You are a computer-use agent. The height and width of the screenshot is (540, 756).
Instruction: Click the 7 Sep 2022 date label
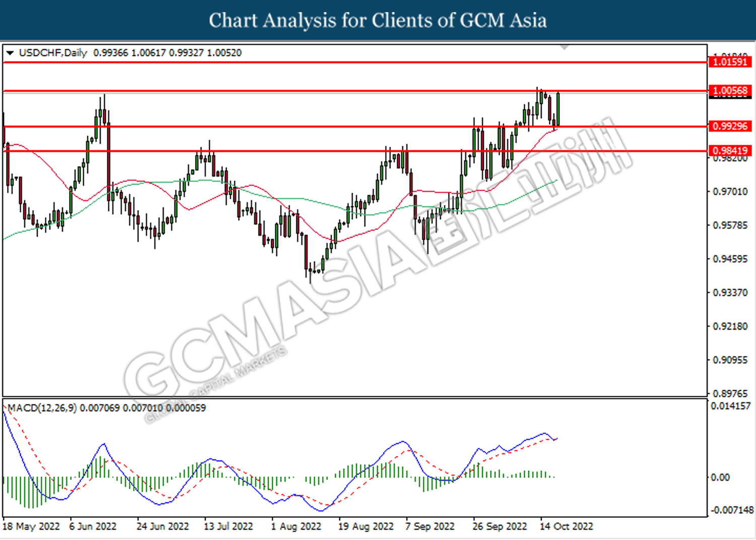(x=430, y=526)
